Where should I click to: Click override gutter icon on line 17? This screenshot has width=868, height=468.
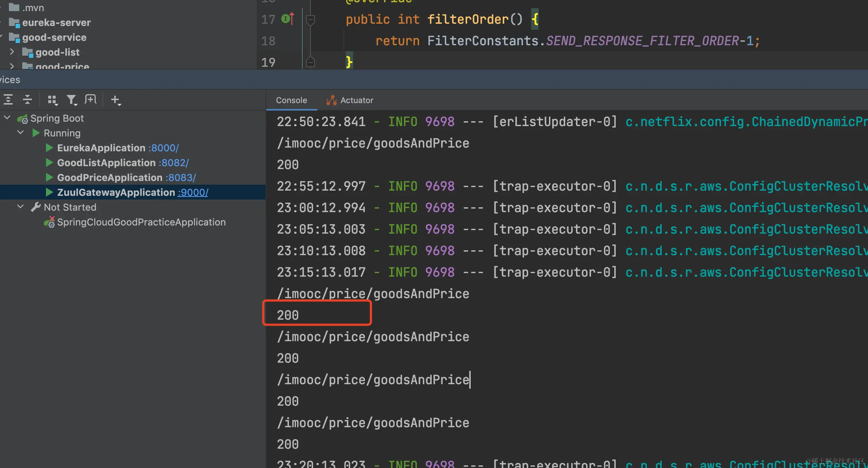pos(287,19)
